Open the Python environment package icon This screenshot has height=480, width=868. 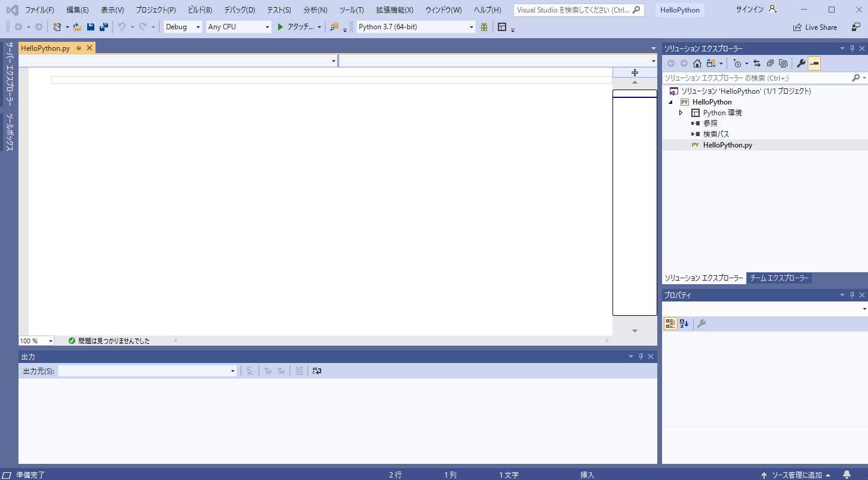click(484, 27)
